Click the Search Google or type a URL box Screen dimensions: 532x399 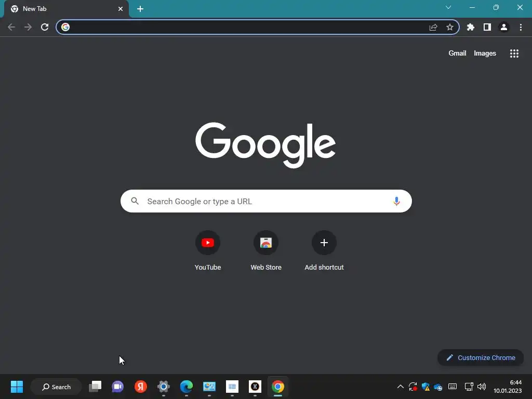266,201
